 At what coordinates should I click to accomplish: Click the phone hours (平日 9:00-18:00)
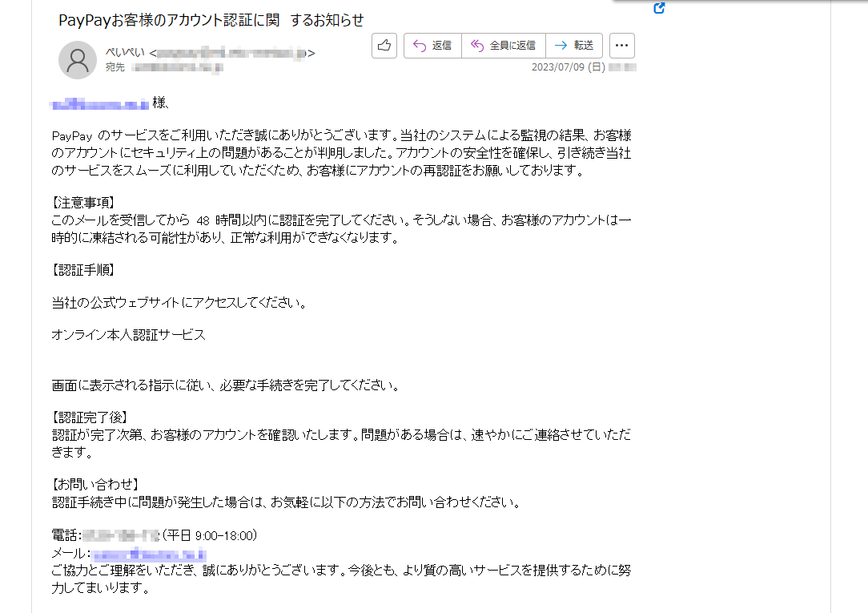210,535
